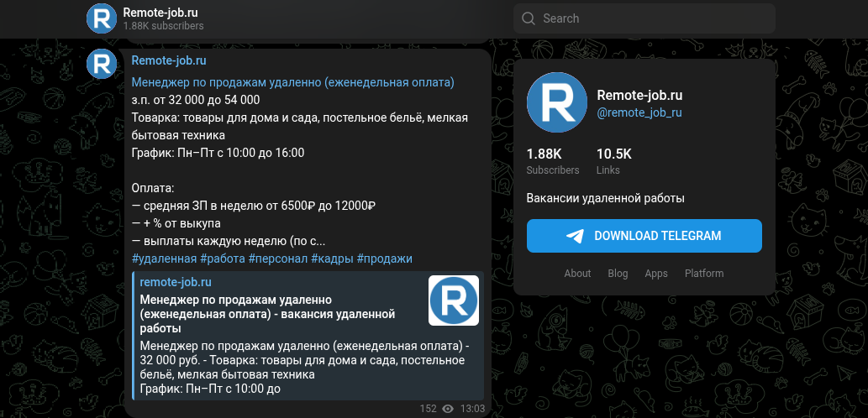Click the eye views icon under the message
This screenshot has height=418, width=868.
(448, 409)
